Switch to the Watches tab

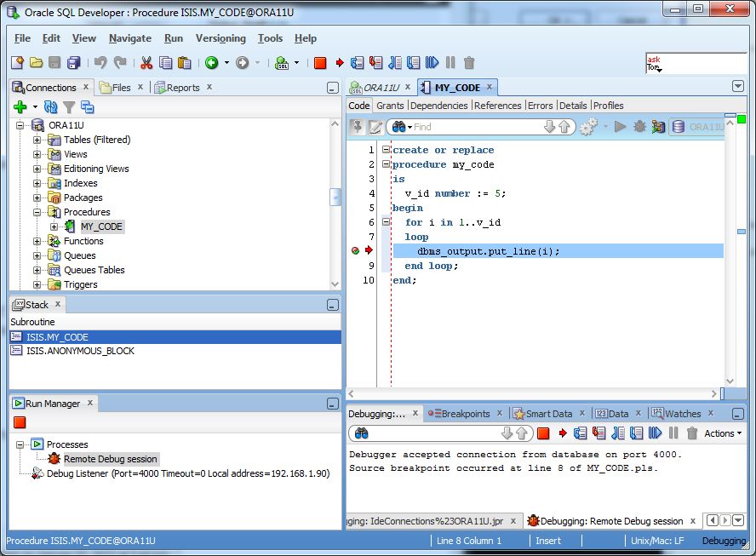683,414
